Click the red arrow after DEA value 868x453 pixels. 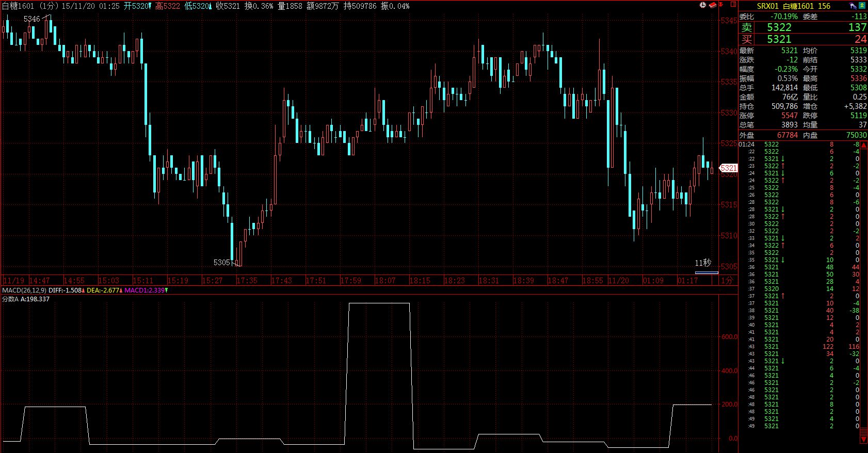click(121, 290)
